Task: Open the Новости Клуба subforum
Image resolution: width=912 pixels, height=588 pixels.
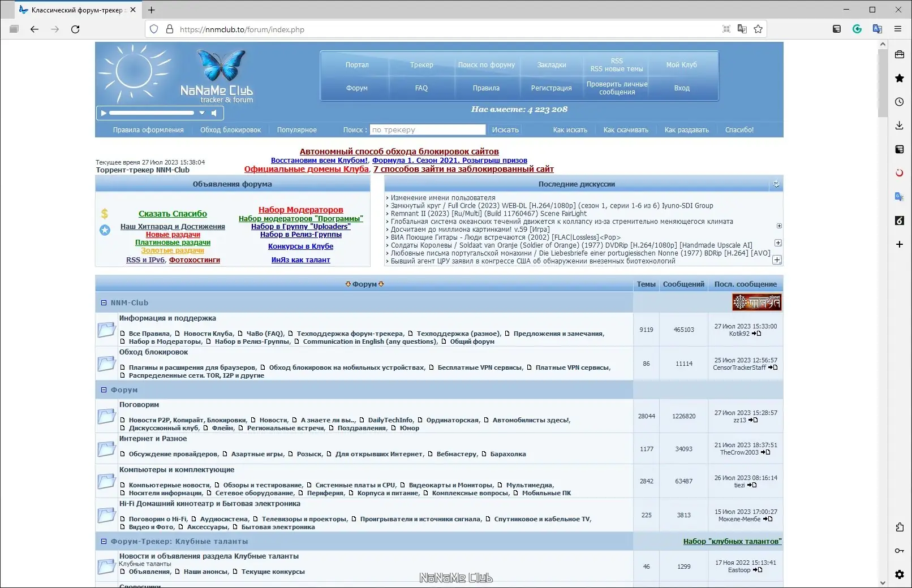Action: pos(208,334)
